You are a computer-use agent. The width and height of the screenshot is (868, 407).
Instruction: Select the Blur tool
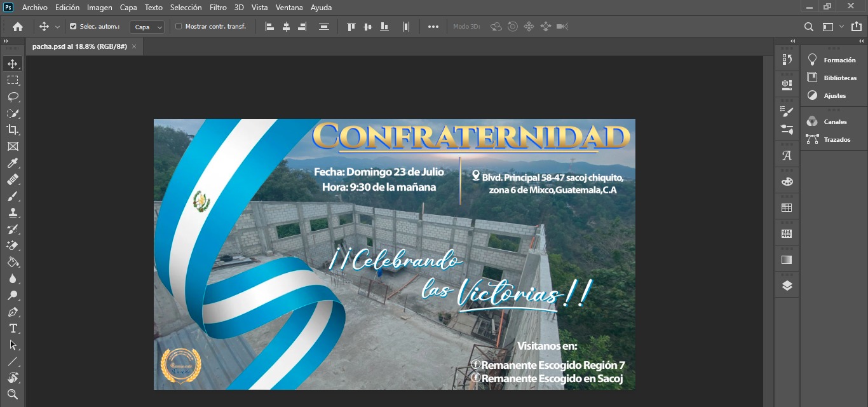[13, 279]
